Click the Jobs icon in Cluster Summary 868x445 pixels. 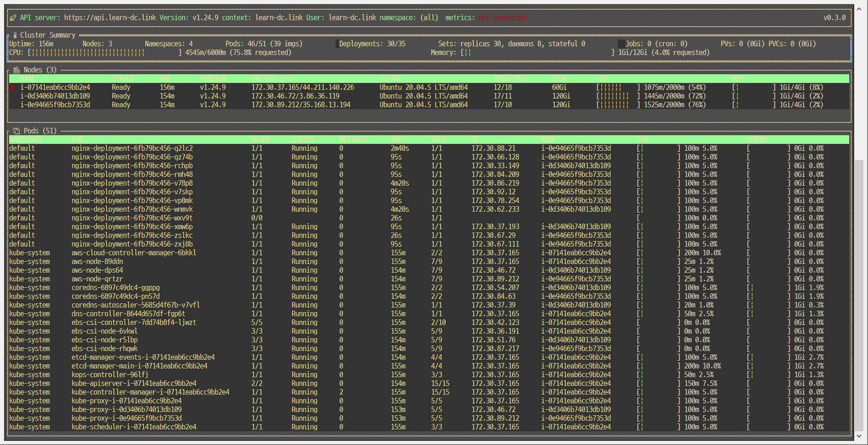click(621, 44)
